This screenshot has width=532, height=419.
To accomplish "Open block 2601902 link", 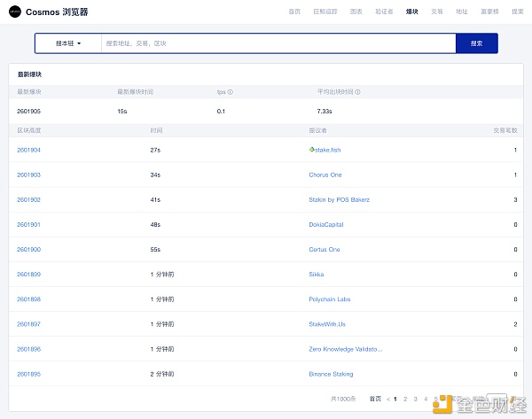I will (x=29, y=199).
